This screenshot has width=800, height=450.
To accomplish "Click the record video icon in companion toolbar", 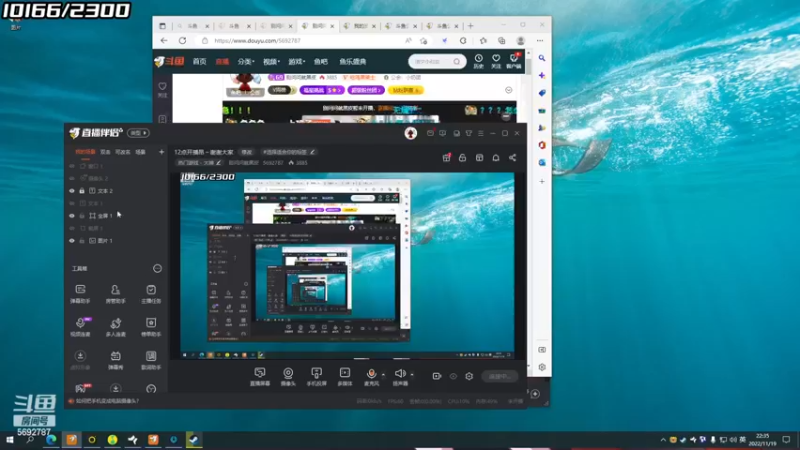I will pyautogui.click(x=437, y=376).
